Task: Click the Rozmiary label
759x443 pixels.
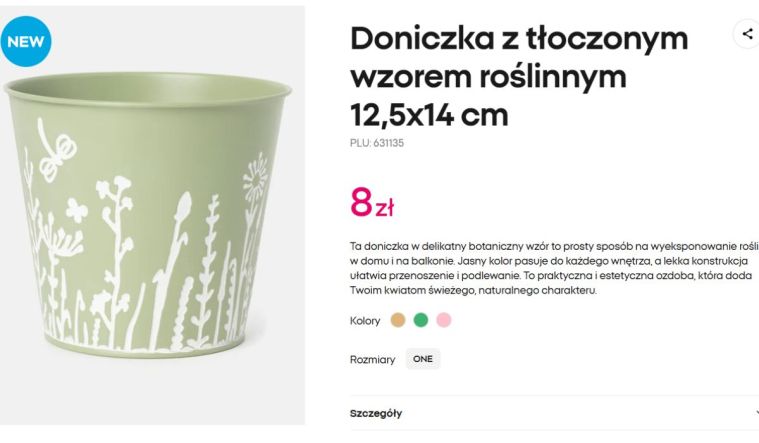Action: click(372, 360)
